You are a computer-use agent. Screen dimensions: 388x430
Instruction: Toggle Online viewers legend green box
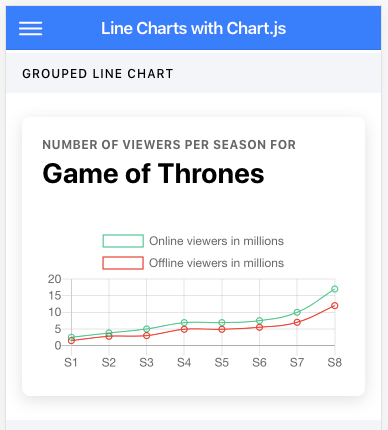[123, 241]
